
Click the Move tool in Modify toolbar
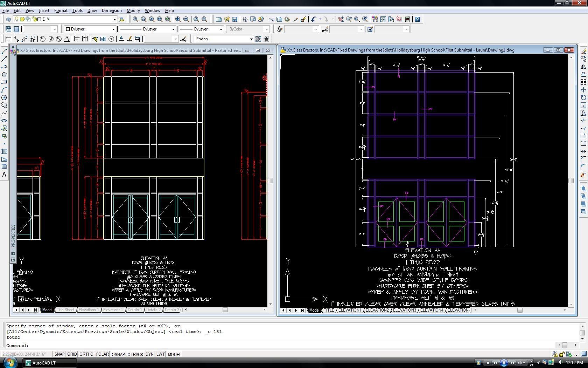[x=583, y=90]
